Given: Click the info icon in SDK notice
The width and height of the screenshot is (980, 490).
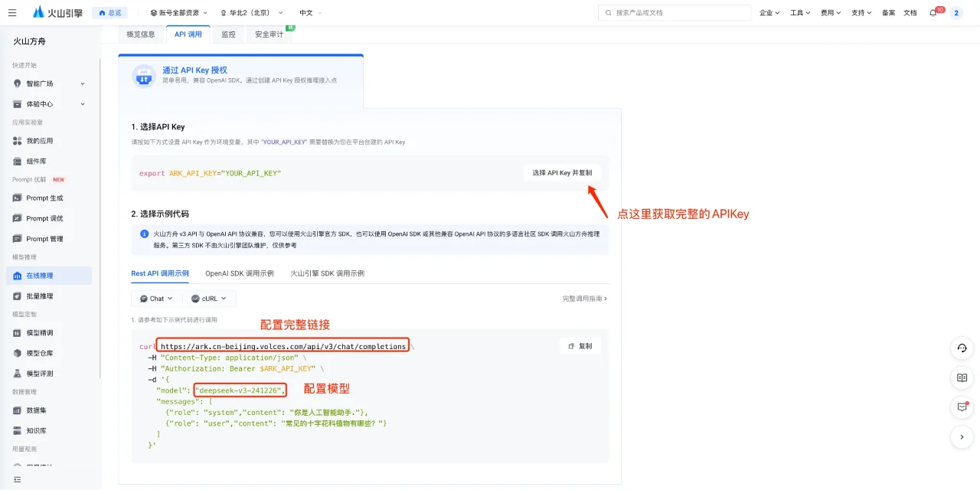Looking at the screenshot, I should tap(144, 234).
